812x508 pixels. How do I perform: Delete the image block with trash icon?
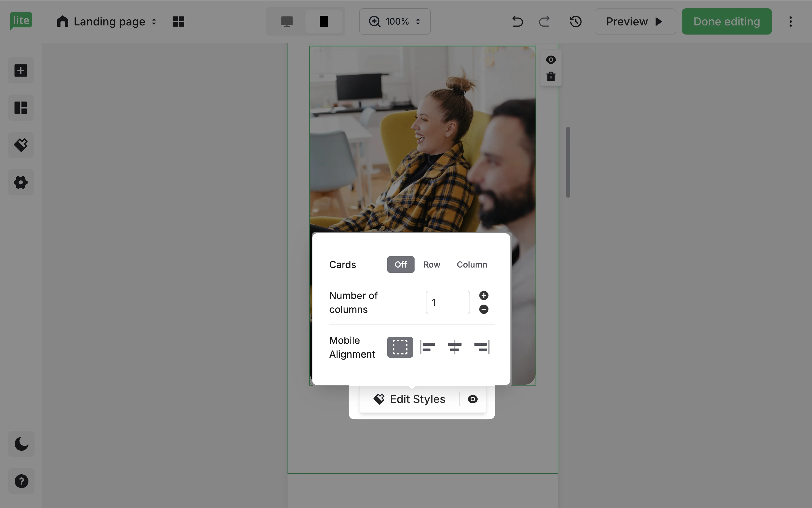[x=551, y=76]
